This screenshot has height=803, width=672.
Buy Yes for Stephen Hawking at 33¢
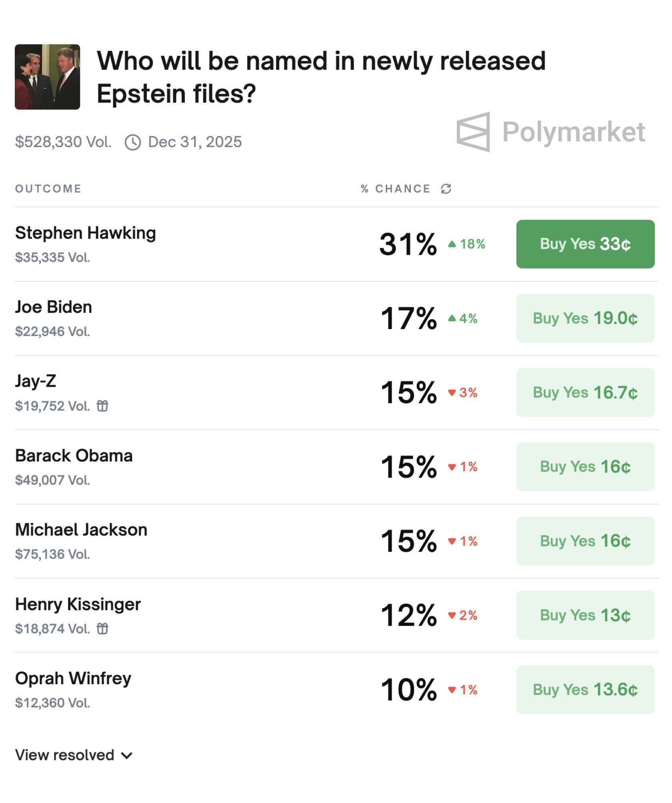click(x=585, y=244)
